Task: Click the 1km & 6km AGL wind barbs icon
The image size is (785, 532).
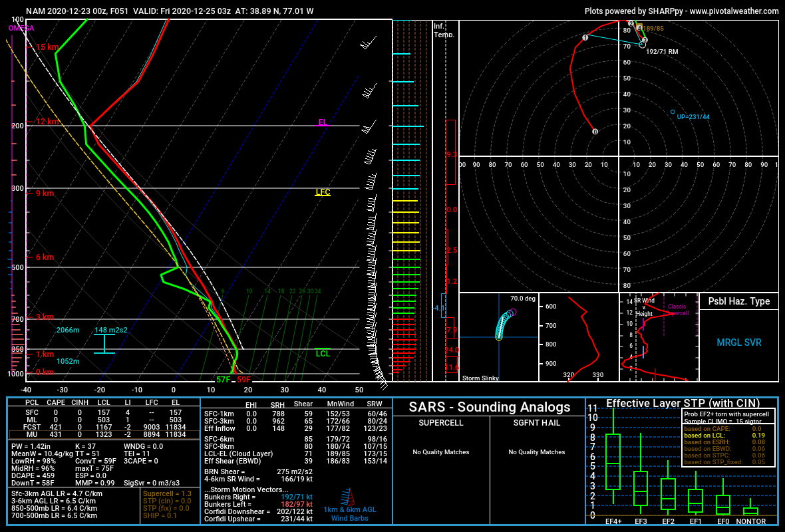Action: (x=347, y=497)
